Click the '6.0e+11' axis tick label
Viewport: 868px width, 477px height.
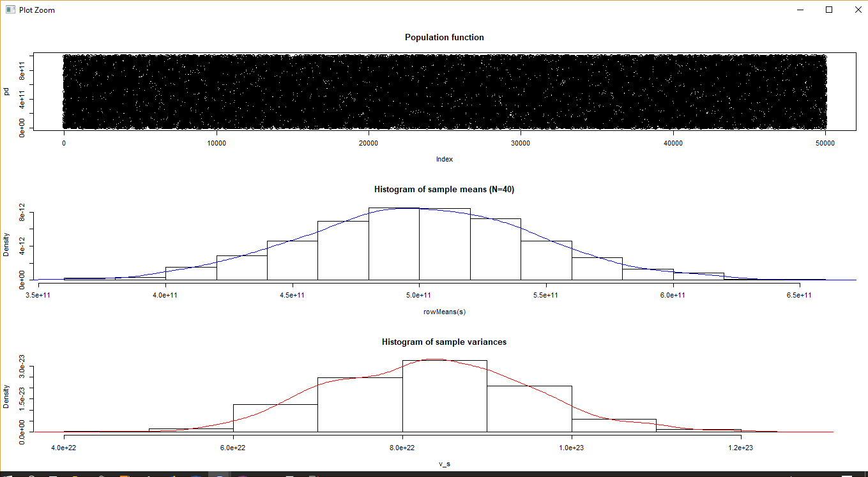[673, 296]
